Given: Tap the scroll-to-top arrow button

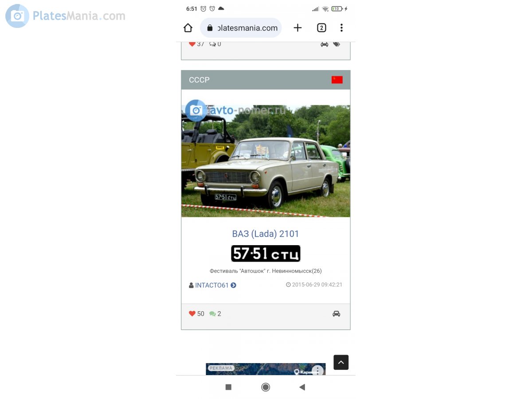Looking at the screenshot, I should point(341,362).
